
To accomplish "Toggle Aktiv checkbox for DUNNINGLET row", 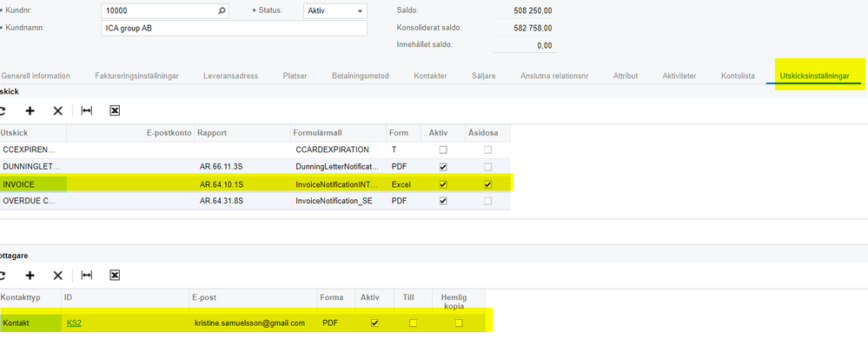I will 443,167.
